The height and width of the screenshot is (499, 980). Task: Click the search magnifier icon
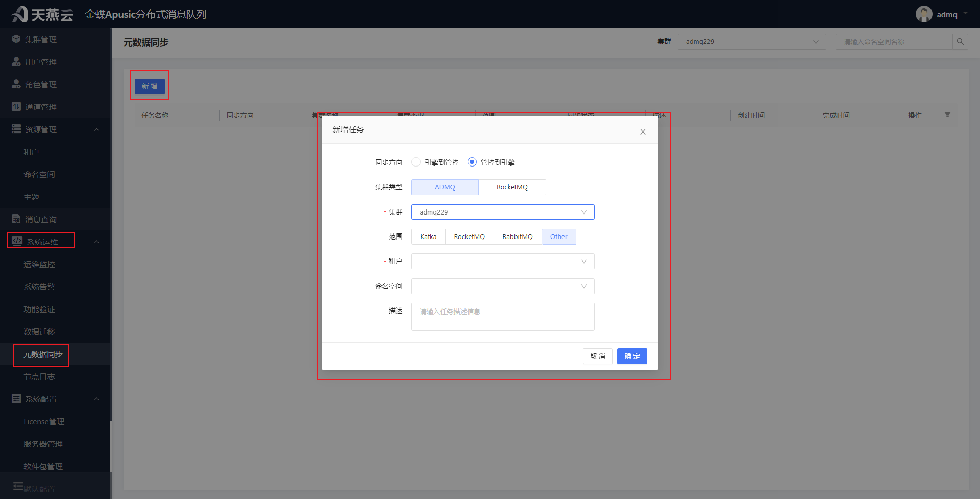960,42
